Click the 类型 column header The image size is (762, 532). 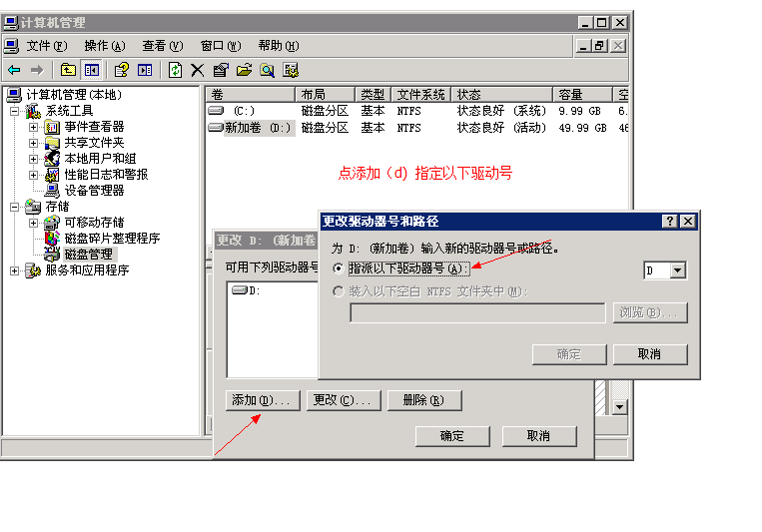[373, 94]
